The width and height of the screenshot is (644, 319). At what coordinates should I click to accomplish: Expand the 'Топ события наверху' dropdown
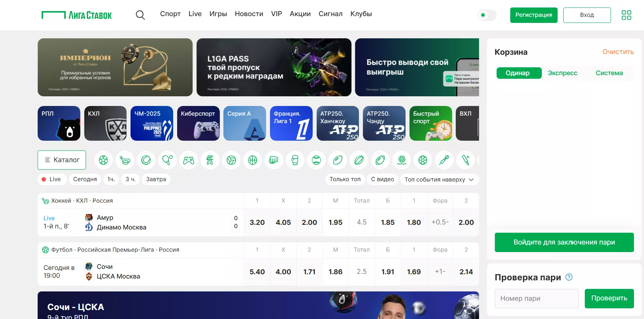click(x=439, y=179)
